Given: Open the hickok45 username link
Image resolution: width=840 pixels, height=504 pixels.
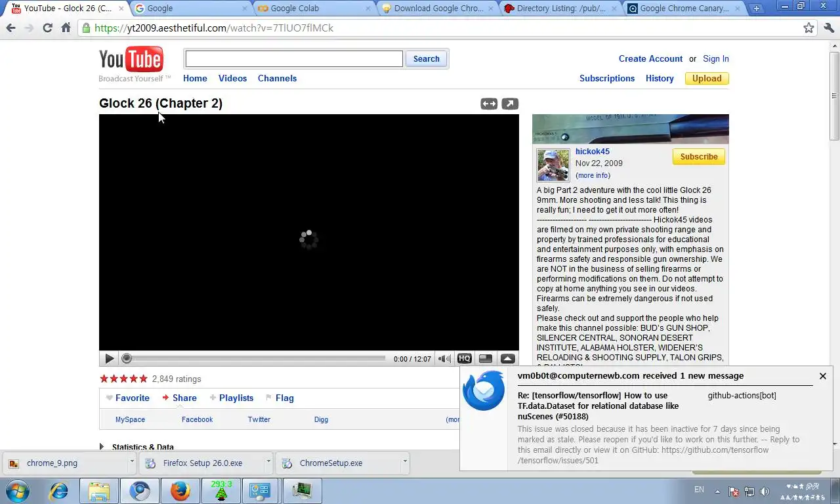Looking at the screenshot, I should (593, 151).
